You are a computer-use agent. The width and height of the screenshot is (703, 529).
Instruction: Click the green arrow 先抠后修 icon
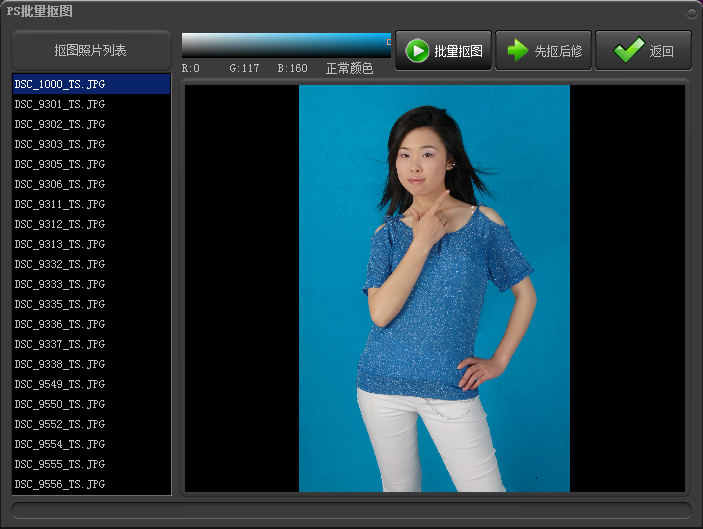[517, 51]
